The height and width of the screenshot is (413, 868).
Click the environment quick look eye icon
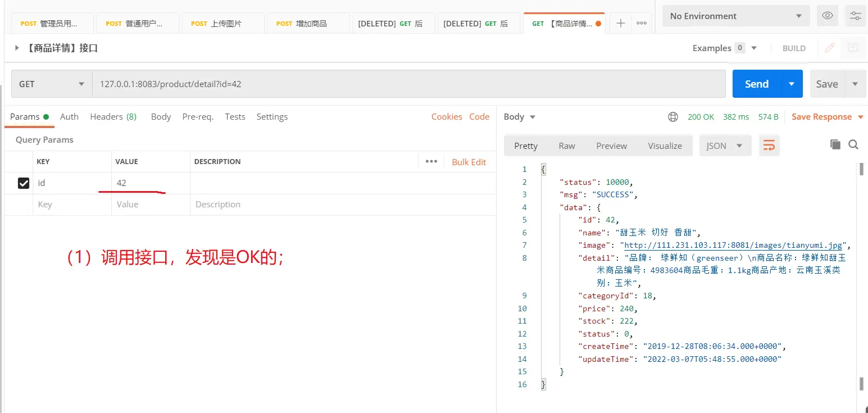point(828,16)
